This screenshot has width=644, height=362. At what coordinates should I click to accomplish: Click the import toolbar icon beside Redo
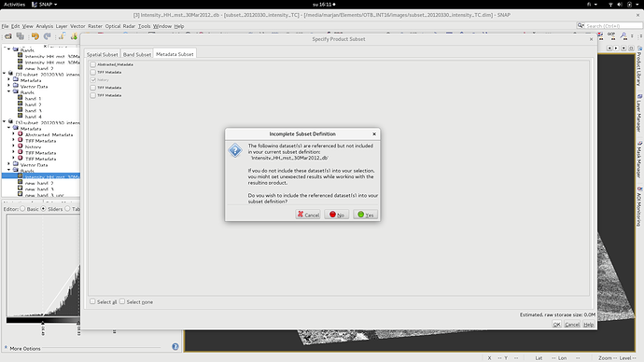62,36
